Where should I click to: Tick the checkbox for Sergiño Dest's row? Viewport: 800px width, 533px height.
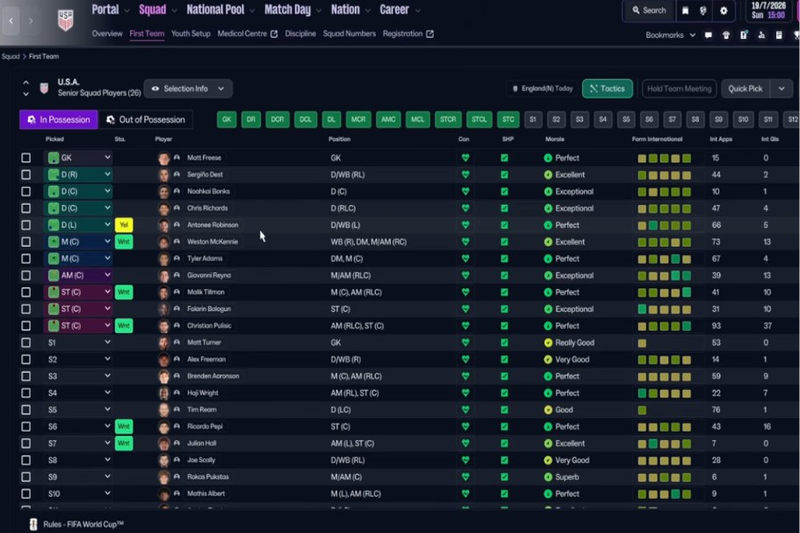pos(26,175)
